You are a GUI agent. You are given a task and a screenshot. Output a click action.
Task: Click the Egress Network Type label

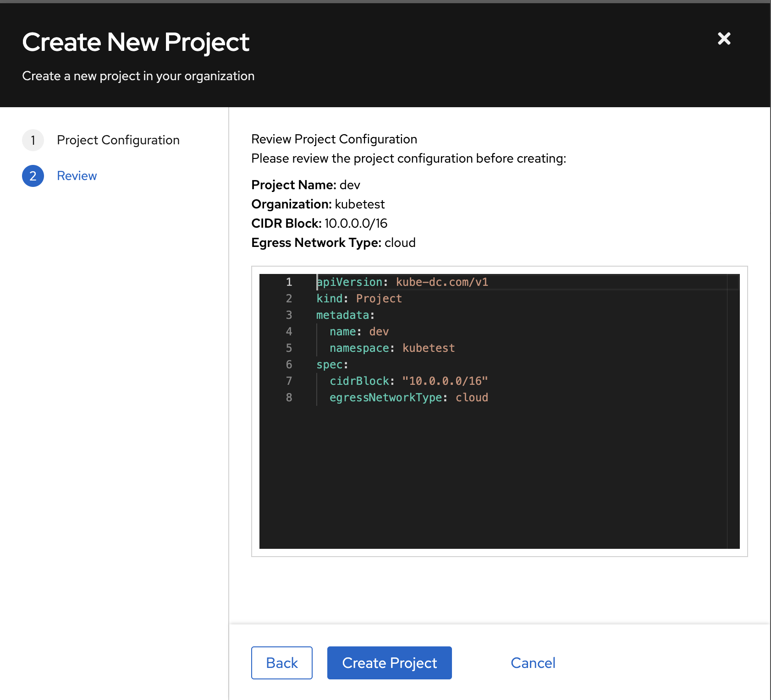tap(316, 243)
